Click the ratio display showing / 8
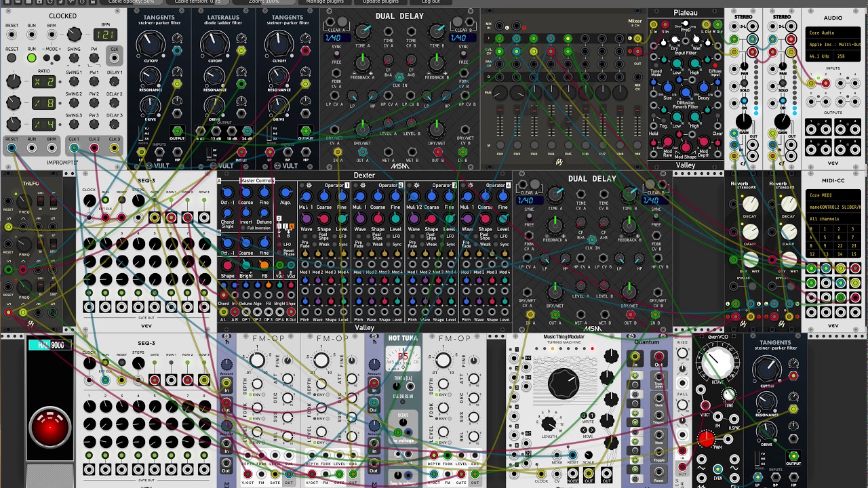The image size is (868, 488). pyautogui.click(x=44, y=103)
